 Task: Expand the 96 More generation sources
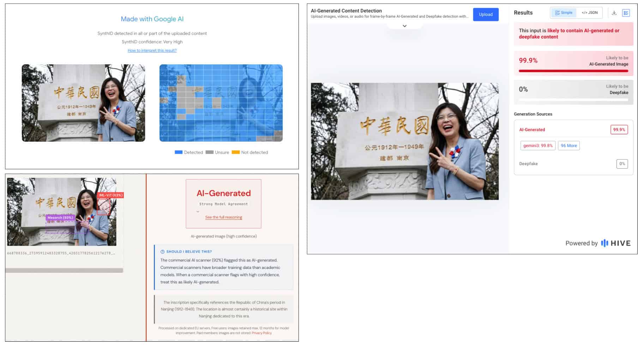coord(568,145)
